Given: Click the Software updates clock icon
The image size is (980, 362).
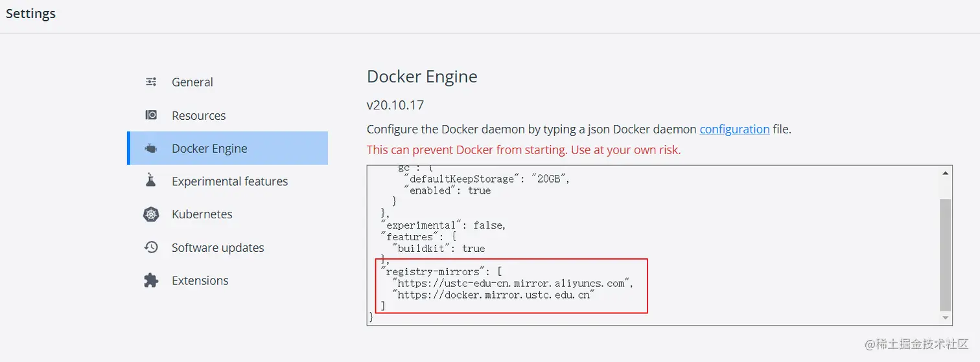Looking at the screenshot, I should [151, 247].
